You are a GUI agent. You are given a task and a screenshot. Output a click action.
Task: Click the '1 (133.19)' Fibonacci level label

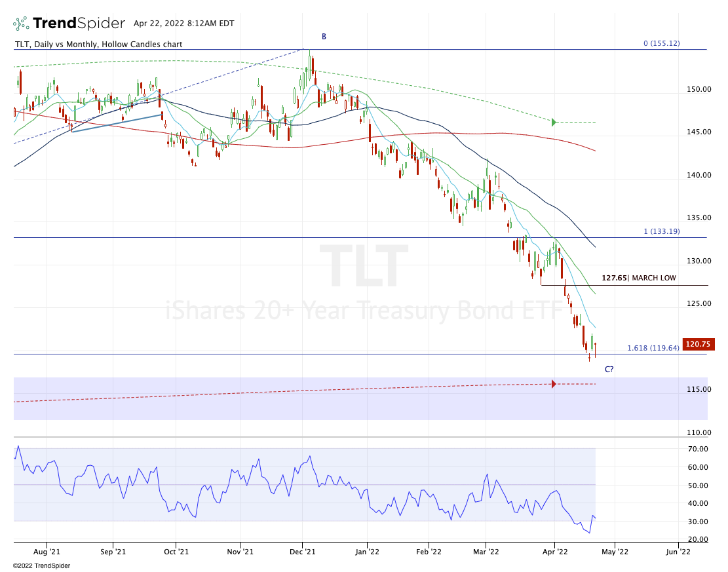click(662, 231)
